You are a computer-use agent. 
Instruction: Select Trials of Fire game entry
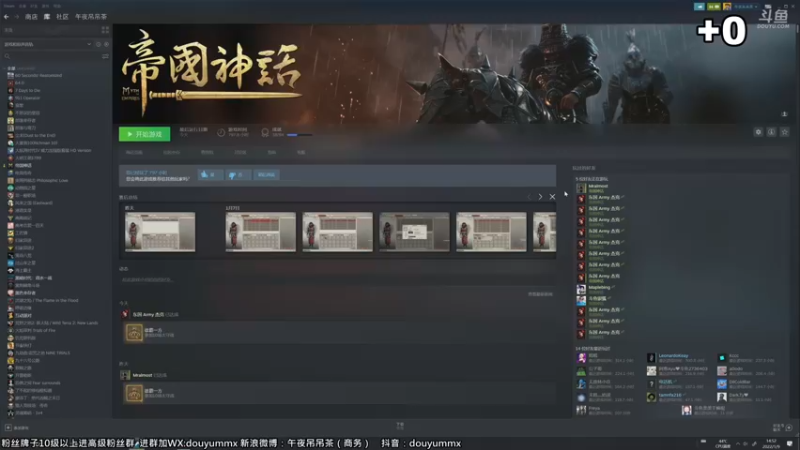coord(32,331)
